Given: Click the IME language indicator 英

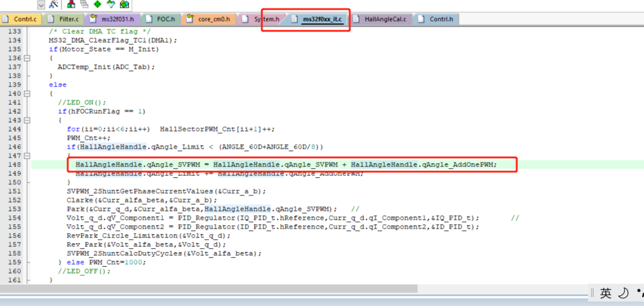Looking at the screenshot, I should point(606,293).
